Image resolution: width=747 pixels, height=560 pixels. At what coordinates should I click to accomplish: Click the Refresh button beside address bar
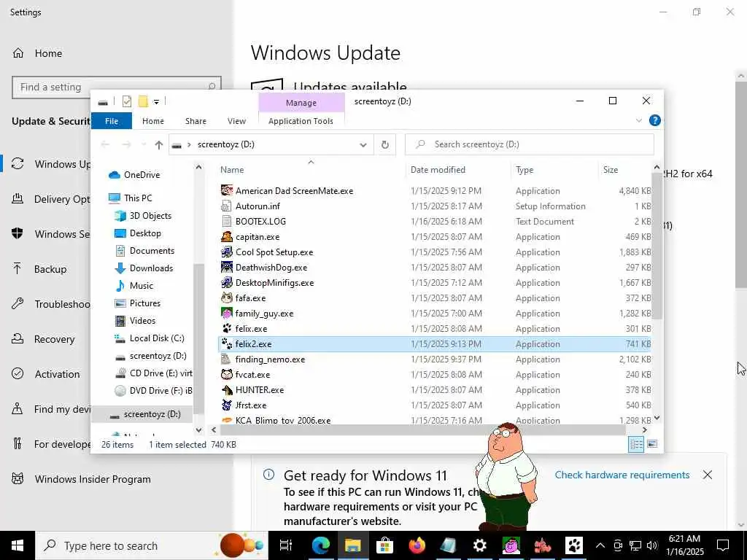(385, 144)
